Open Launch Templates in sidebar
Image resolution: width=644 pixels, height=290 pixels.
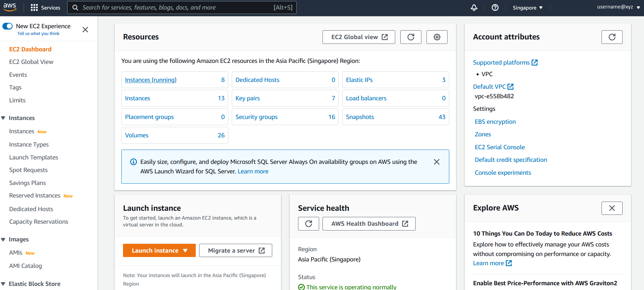point(34,157)
